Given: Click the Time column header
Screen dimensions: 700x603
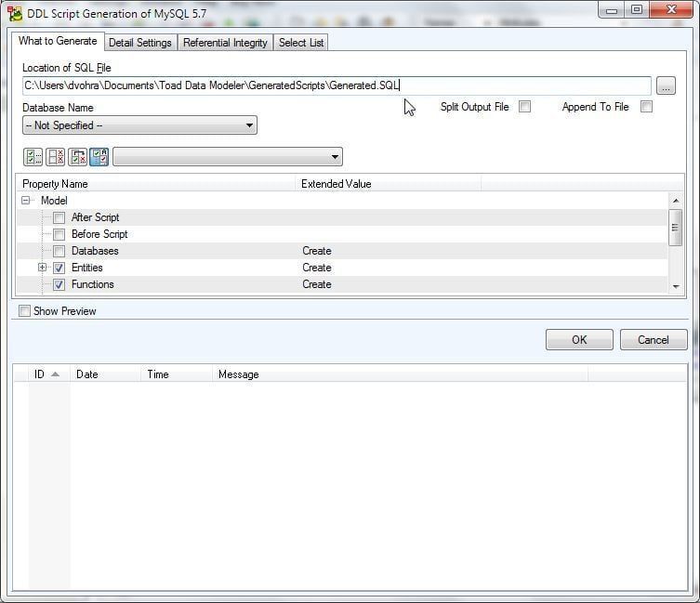Looking at the screenshot, I should (x=177, y=374).
